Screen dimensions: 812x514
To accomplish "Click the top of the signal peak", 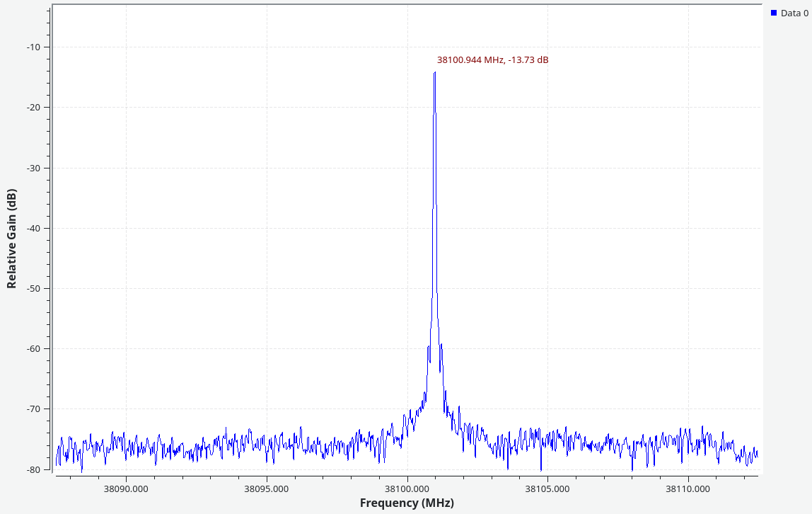I will pyautogui.click(x=434, y=73).
